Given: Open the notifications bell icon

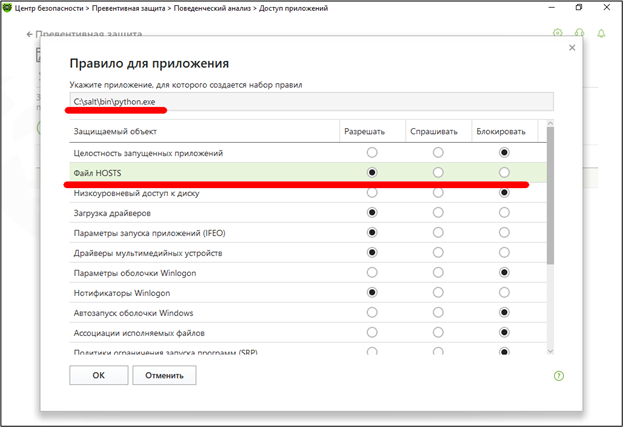Looking at the screenshot, I should 601,33.
